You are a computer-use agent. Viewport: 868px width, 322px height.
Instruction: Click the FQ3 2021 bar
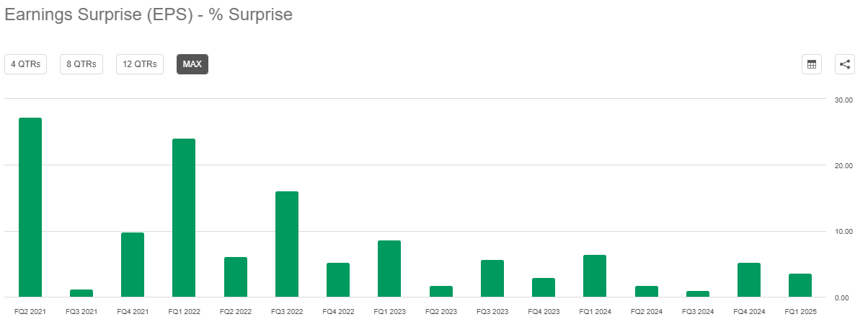[x=81, y=293]
